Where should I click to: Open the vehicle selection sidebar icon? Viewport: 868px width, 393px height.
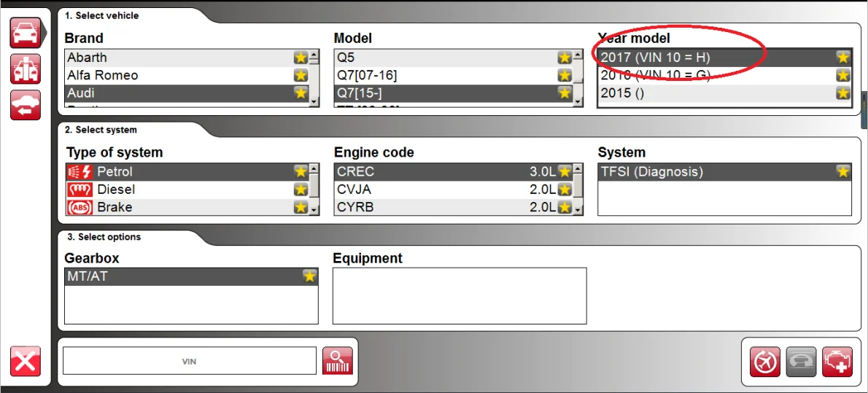pyautogui.click(x=26, y=33)
